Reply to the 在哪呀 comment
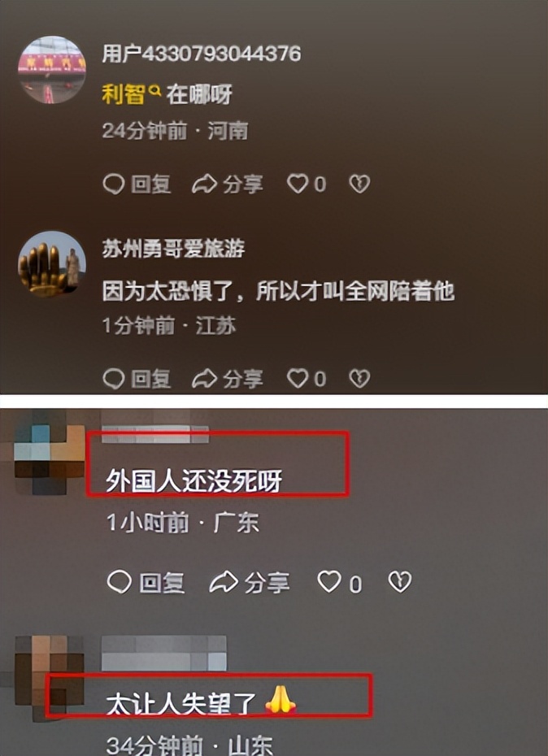Viewport: 548px width, 756px height. point(137,185)
